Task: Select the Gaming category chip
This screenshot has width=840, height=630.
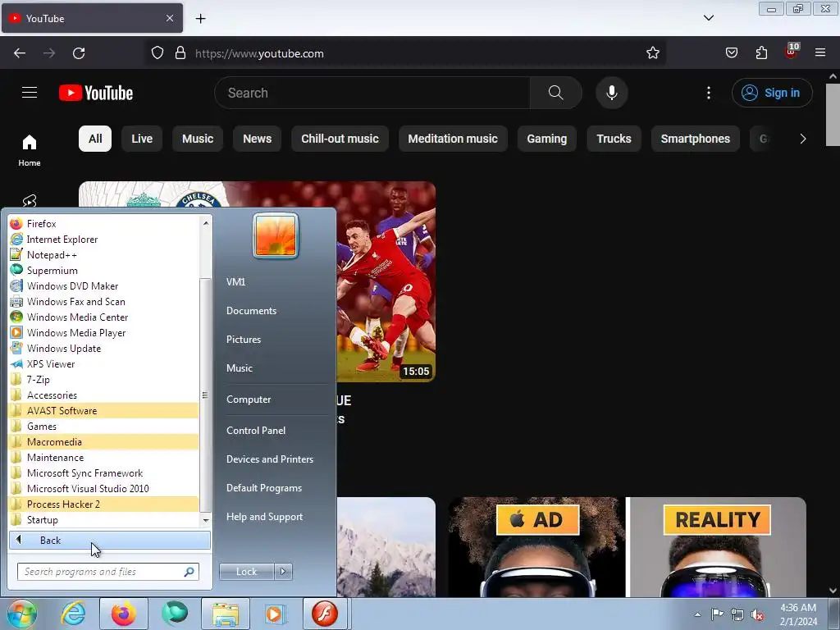Action: coord(546,139)
